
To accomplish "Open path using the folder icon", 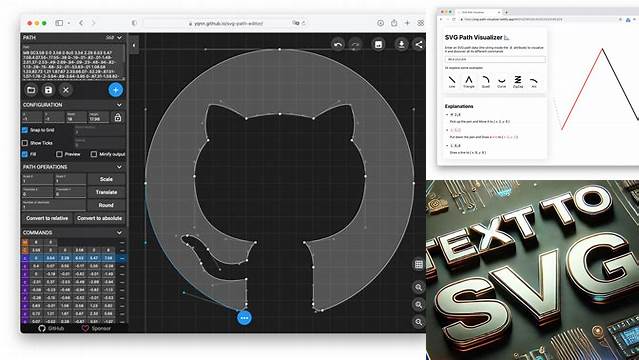I will click(x=31, y=90).
